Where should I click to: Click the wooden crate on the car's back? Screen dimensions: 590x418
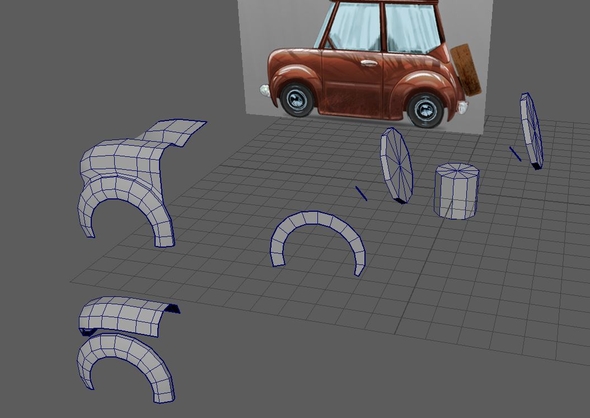466,70
